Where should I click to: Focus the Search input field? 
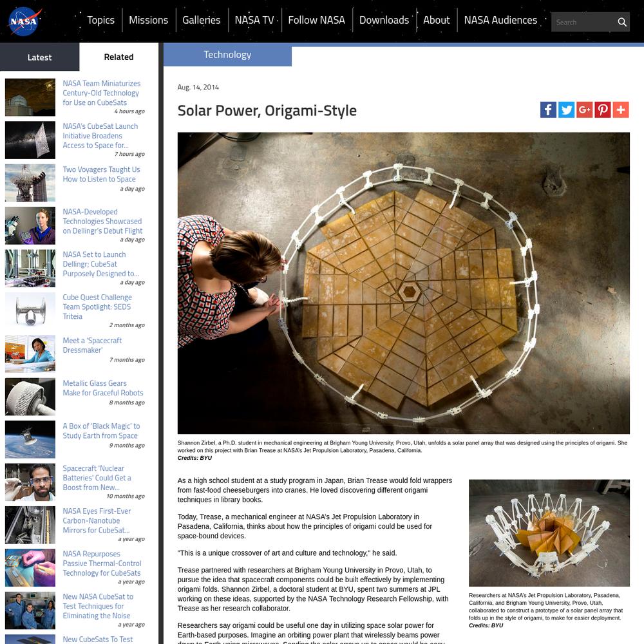(583, 22)
